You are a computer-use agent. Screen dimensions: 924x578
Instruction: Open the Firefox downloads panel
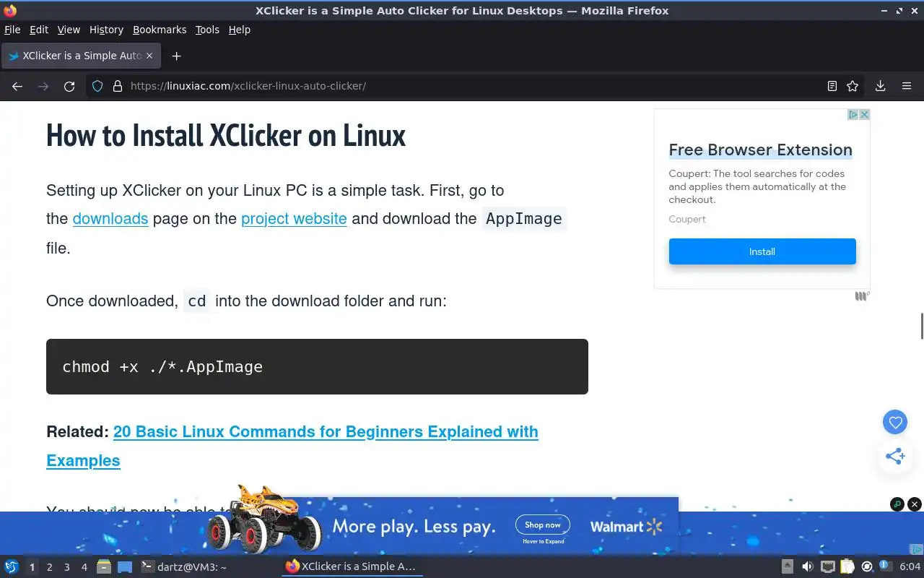coord(881,86)
